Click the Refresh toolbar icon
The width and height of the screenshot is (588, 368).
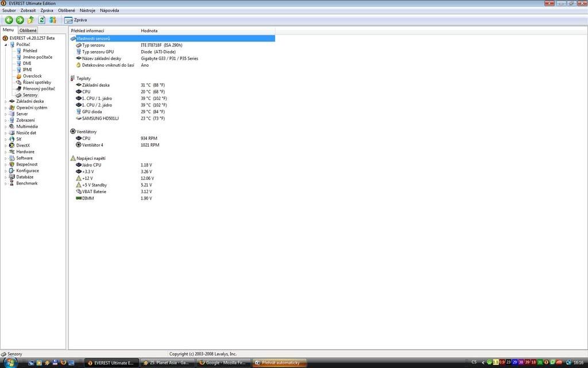[x=42, y=20]
